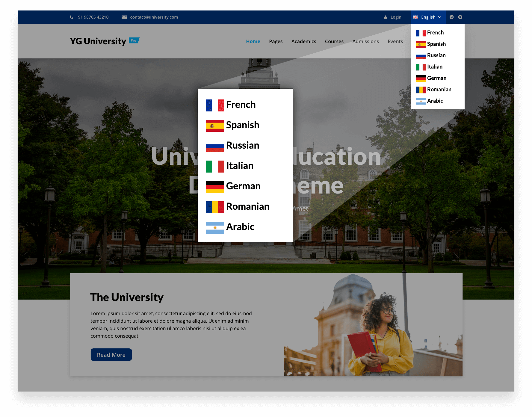This screenshot has width=532, height=417.
Task: Open the Twitter icon in the top bar
Action: tap(460, 17)
